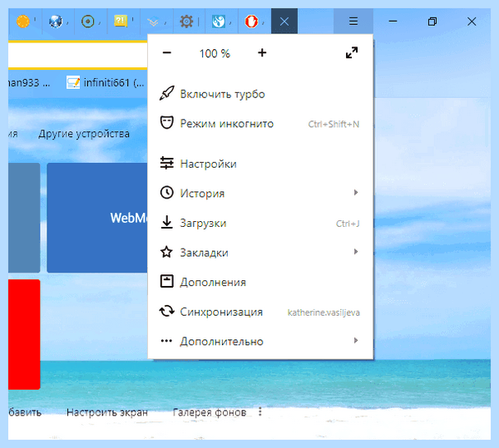499x448 pixels.
Task: Click the 100 % zoom value
Action: (x=215, y=53)
